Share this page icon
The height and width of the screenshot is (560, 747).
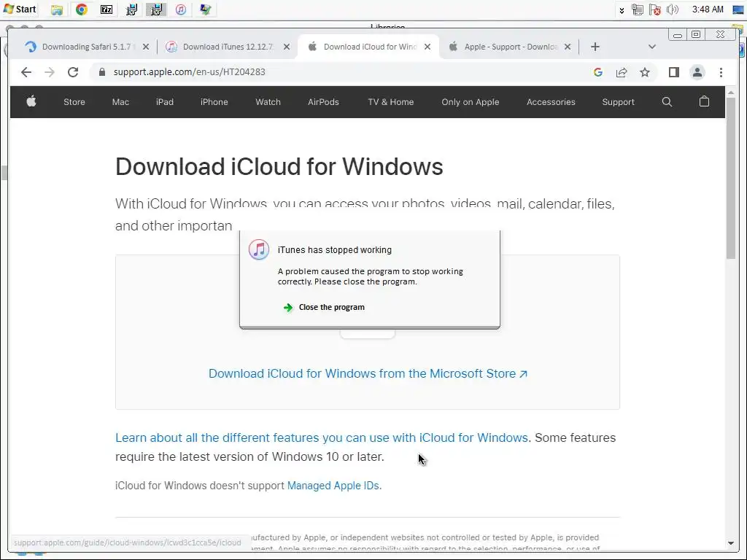[x=622, y=72]
